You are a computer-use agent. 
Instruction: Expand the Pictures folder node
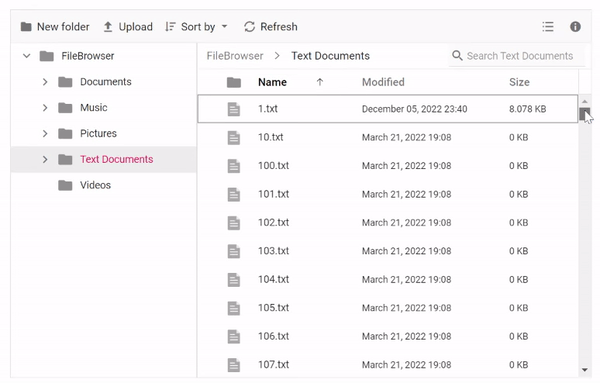coord(45,134)
